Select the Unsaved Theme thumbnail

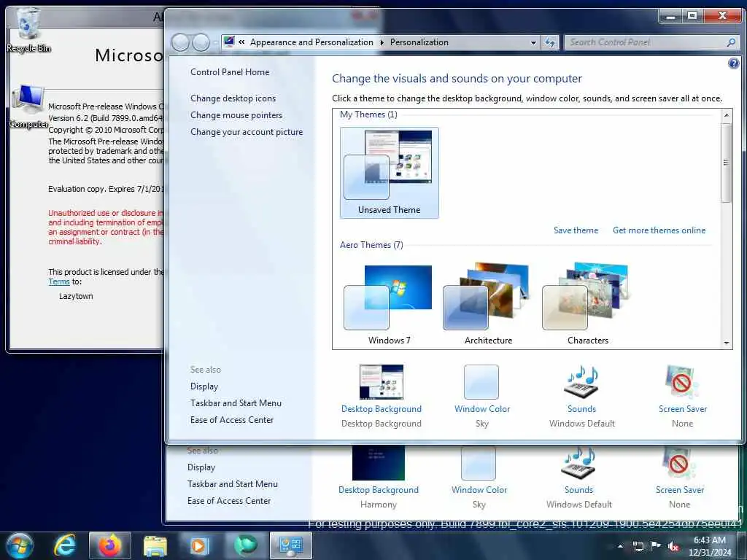click(390, 172)
